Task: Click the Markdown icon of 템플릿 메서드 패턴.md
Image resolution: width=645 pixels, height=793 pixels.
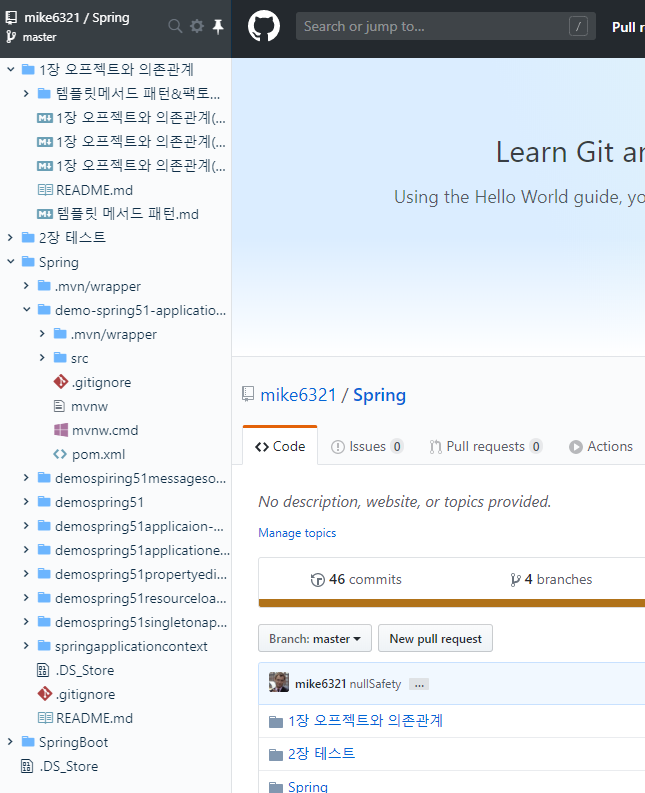Action: [x=45, y=214]
